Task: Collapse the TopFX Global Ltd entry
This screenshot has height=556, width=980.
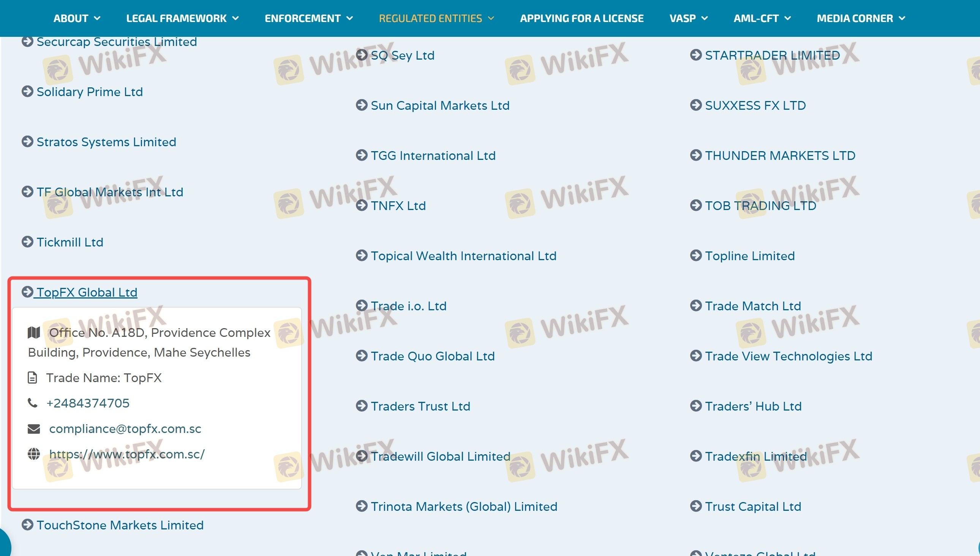Action: tap(86, 292)
